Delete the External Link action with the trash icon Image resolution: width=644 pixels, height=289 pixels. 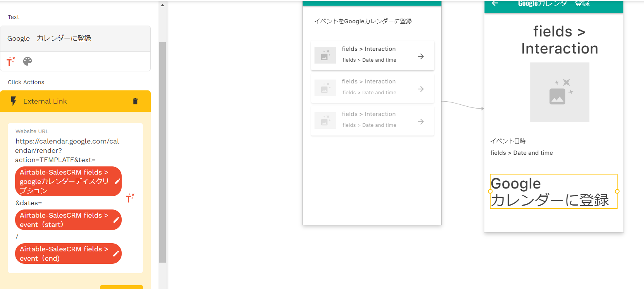(135, 101)
